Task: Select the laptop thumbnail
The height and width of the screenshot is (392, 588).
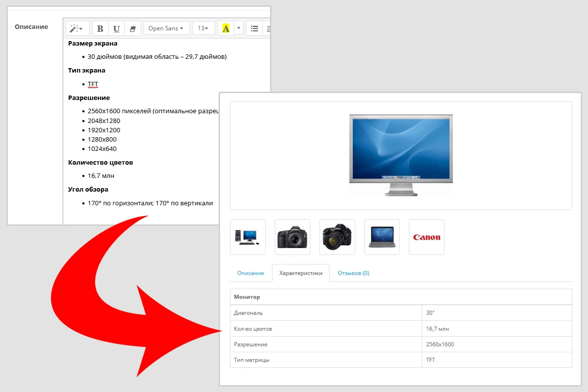Action: point(382,237)
